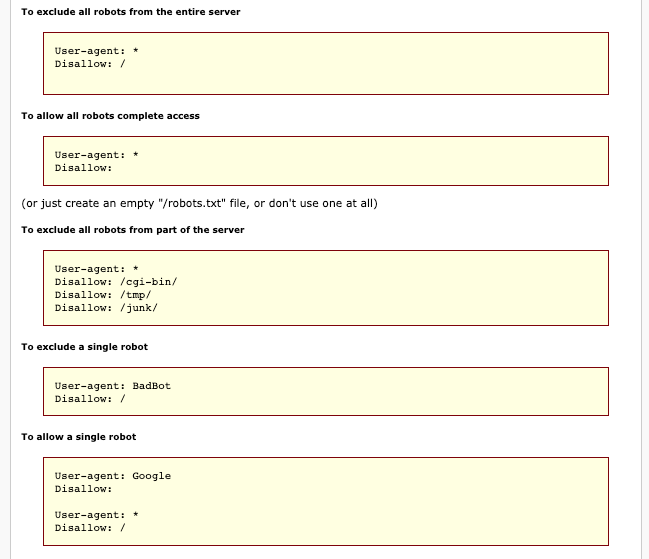Viewport: 649px width, 559px height.
Task: Click the heading 'To exclude all robots from the entire server'
Action: (x=131, y=12)
